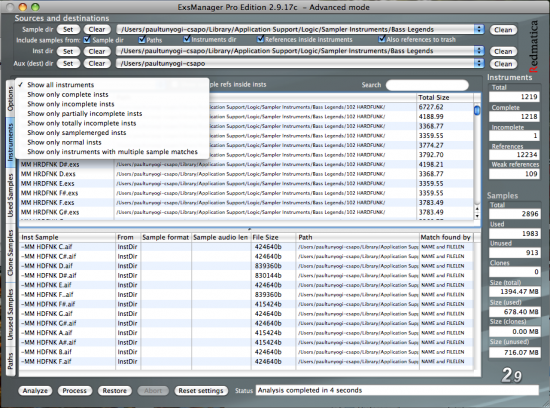Click Clean button beside Inst dir

(x=503, y=52)
